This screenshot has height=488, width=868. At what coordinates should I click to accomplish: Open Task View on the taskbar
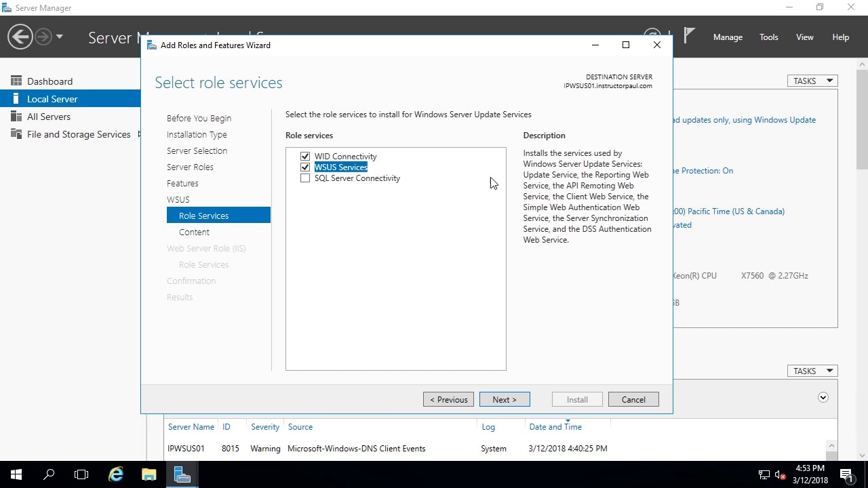[81, 474]
